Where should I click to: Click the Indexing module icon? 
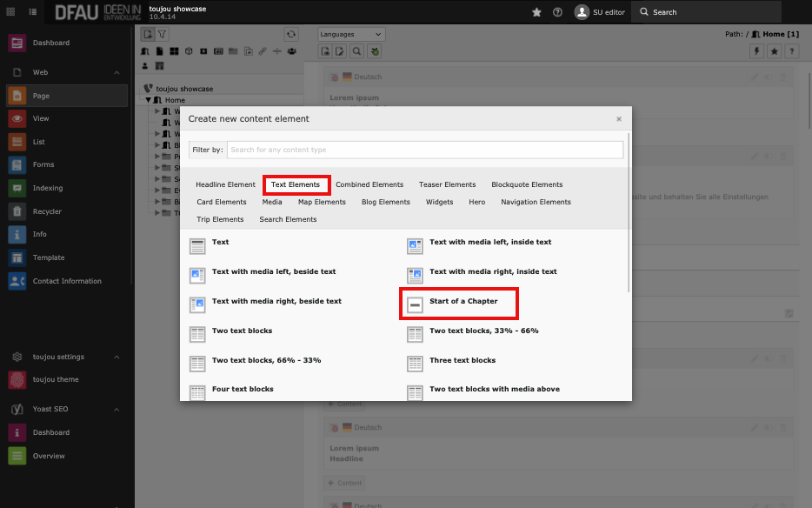click(x=17, y=188)
